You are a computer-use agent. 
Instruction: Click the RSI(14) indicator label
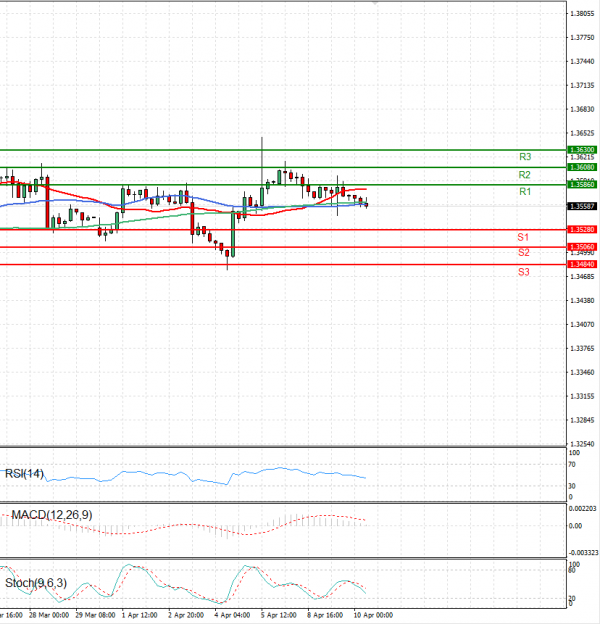[x=24, y=474]
